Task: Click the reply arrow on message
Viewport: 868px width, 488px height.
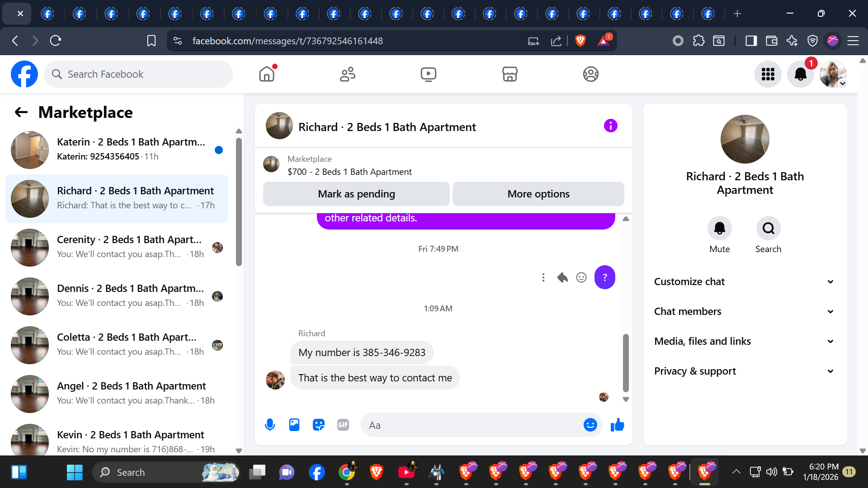Action: (562, 277)
